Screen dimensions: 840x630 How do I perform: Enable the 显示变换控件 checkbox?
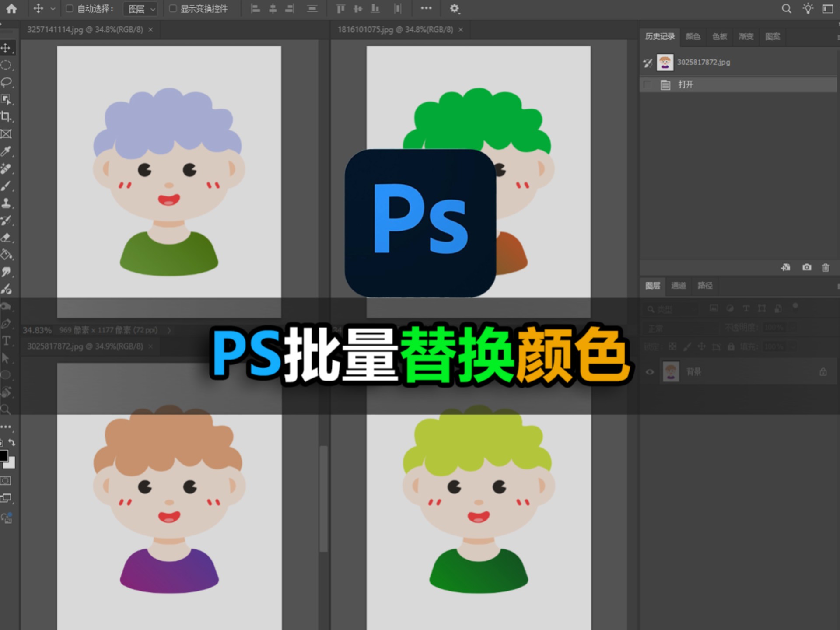(x=173, y=9)
